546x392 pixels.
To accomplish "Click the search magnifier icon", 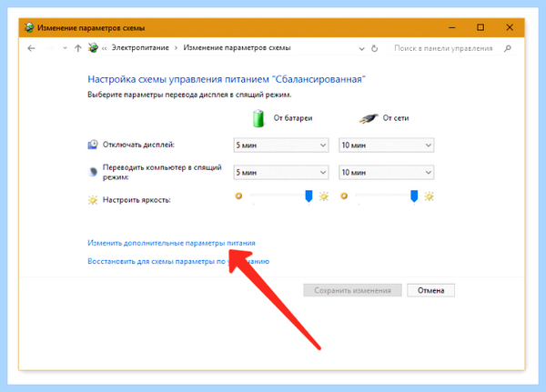I will coord(508,48).
